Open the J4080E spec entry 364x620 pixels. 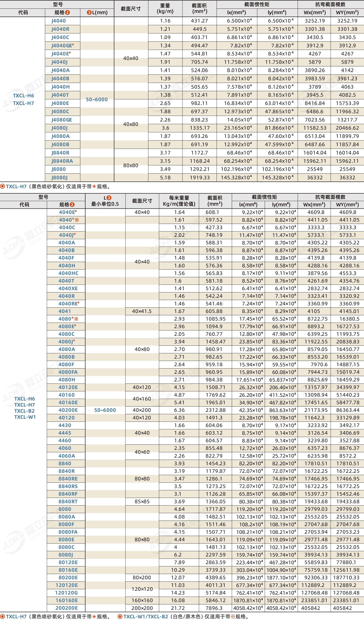click(60, 103)
